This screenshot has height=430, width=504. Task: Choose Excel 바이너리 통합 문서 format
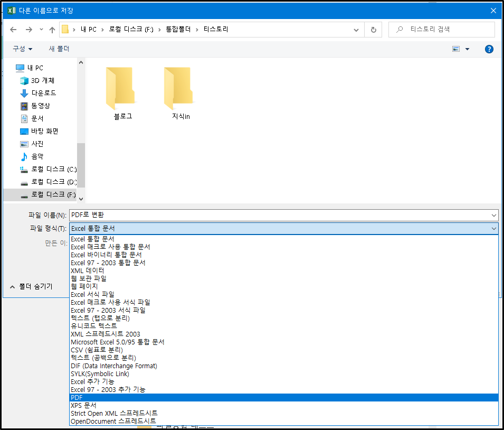(284, 255)
